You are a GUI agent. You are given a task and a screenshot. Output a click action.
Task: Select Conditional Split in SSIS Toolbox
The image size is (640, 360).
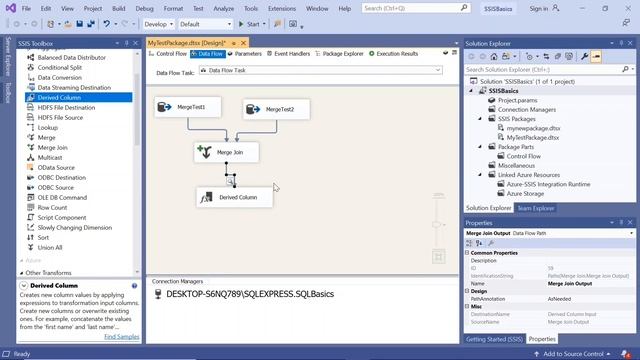[x=60, y=68]
